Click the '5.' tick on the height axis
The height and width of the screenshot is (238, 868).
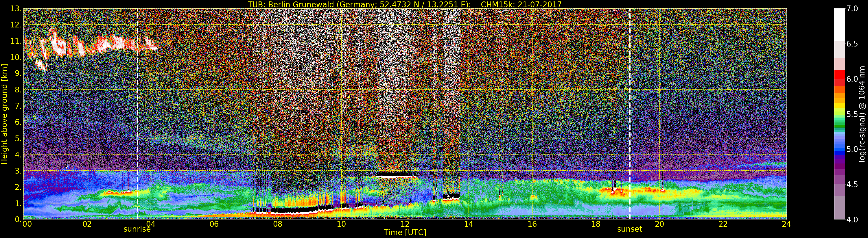(18, 138)
